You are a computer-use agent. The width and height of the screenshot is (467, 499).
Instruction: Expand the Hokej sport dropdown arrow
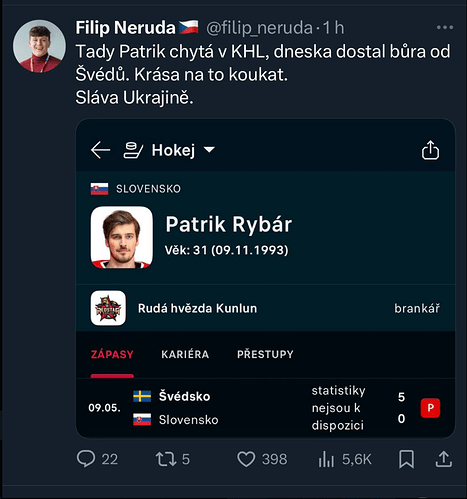[x=209, y=150]
